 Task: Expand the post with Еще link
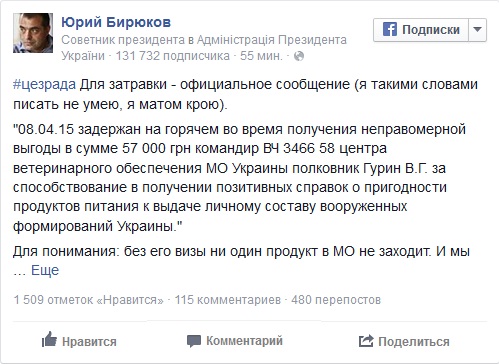click(45, 270)
